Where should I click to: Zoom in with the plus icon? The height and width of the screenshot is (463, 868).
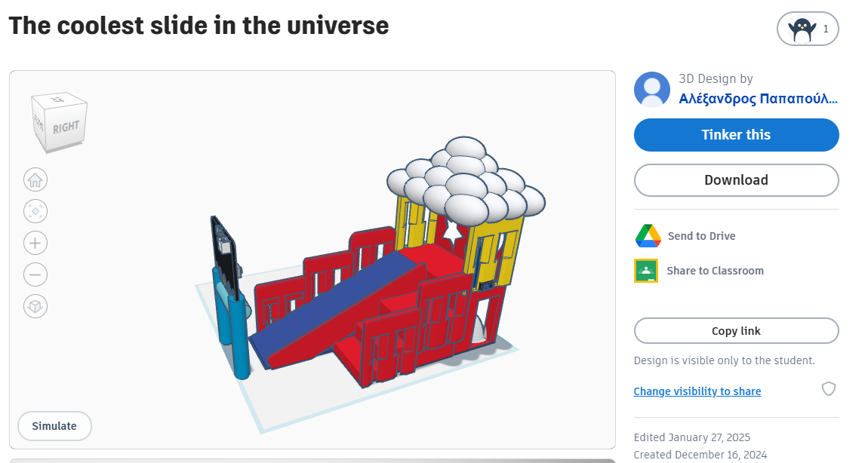coord(35,243)
